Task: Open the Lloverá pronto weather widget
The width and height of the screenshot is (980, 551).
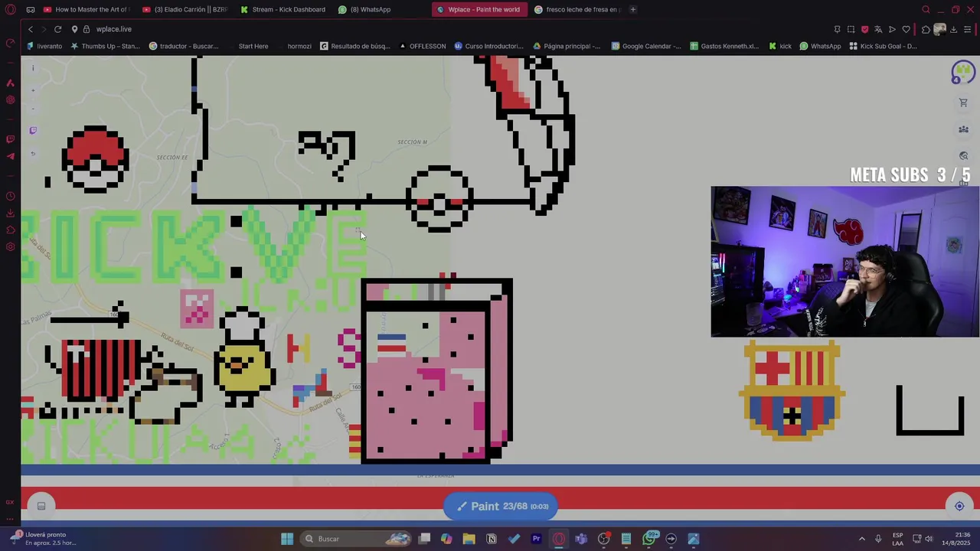Action: coord(44,539)
